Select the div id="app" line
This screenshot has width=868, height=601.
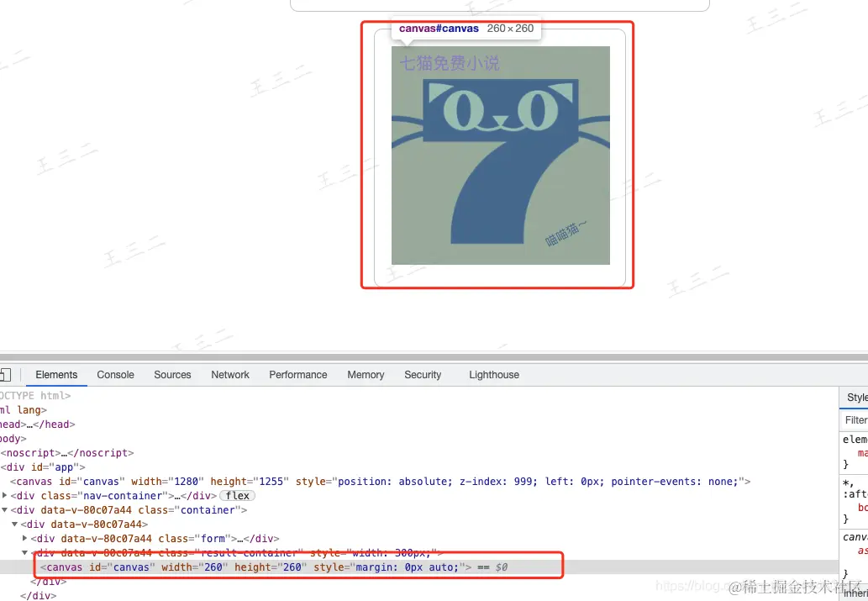[x=43, y=467]
